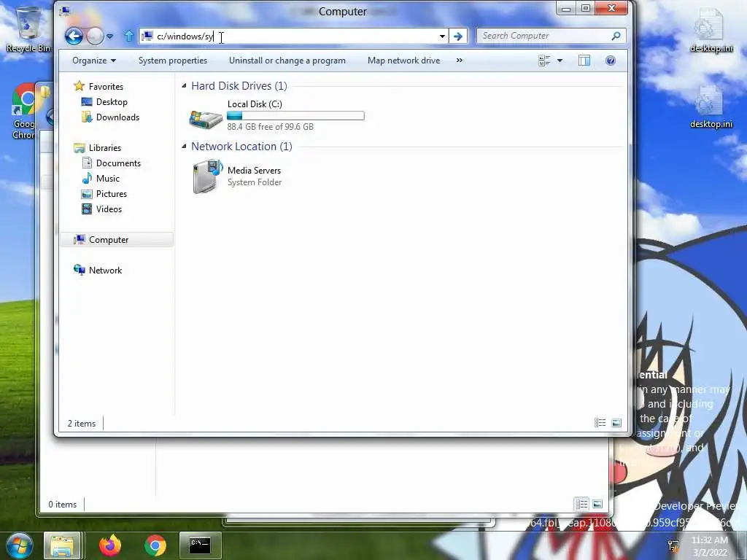Click the Hard Disk Drives (1) header
747x560 pixels.
click(239, 86)
